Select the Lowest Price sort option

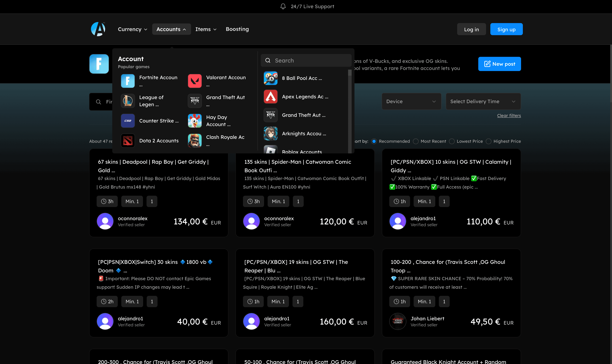(452, 141)
